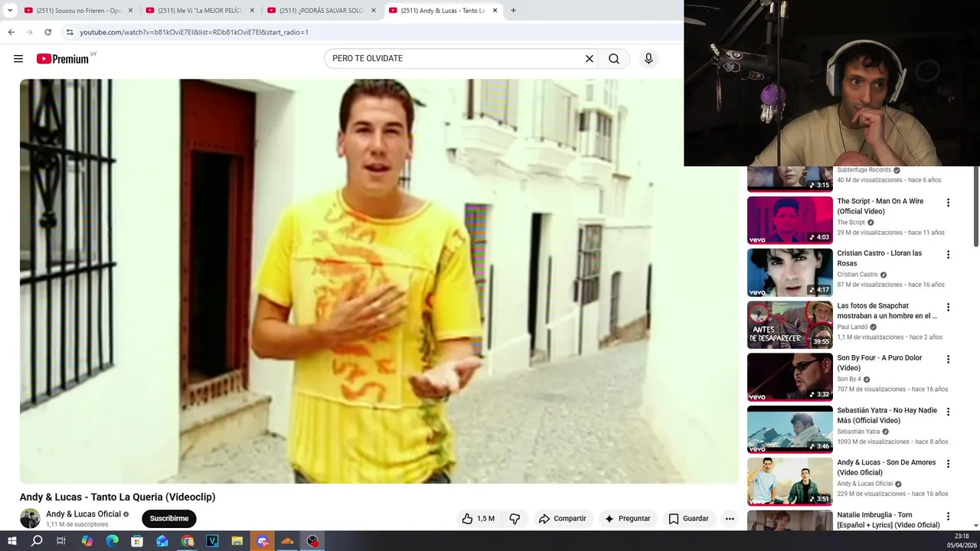Open the YouTube hamburger guide menu
The height and width of the screenshot is (551, 980).
[x=18, y=59]
